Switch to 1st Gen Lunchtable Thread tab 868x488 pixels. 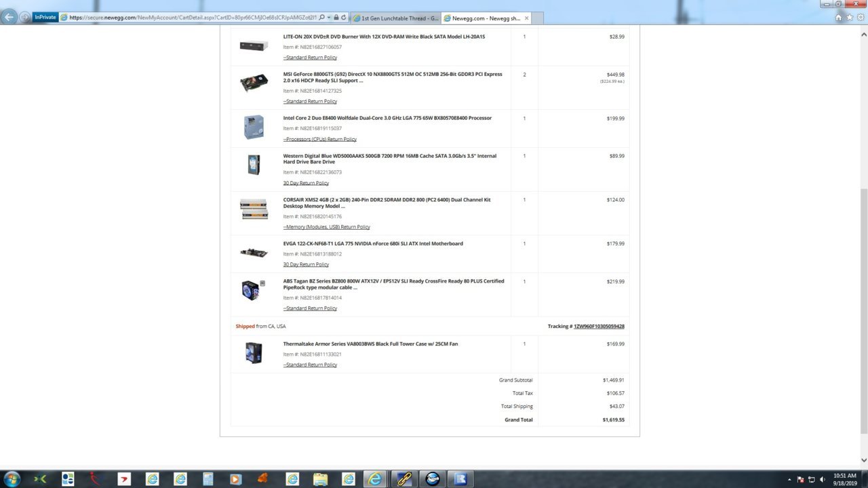click(395, 18)
